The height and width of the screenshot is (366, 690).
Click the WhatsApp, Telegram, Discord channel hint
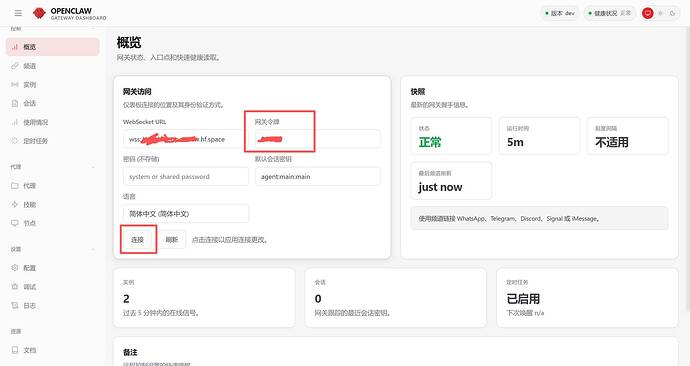click(539, 218)
